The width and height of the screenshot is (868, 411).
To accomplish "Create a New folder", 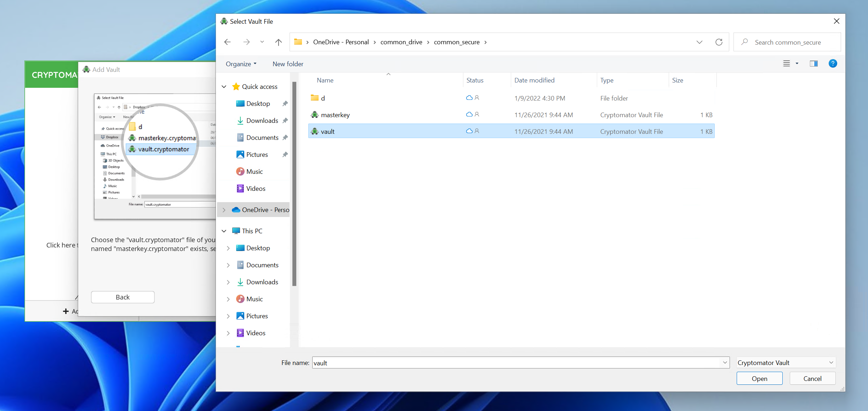I will coord(288,64).
